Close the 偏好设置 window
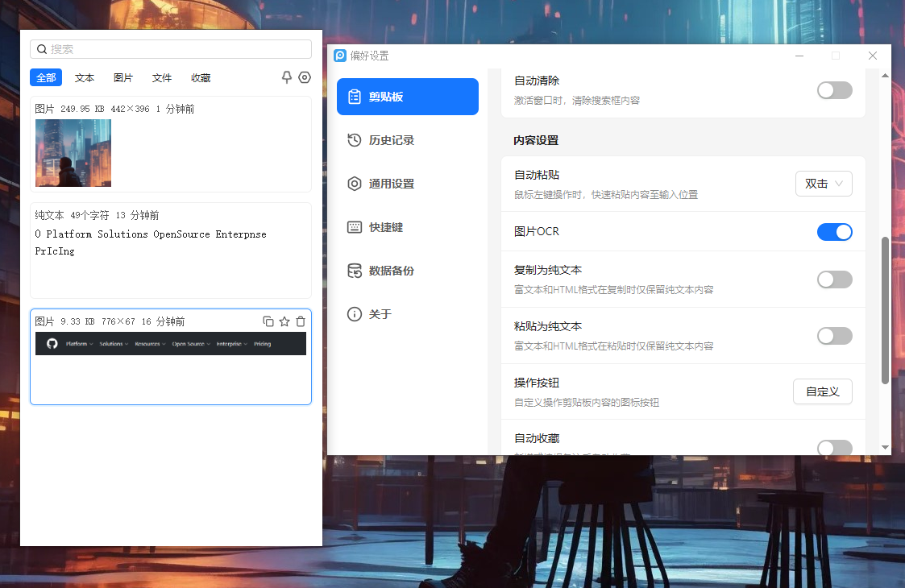Viewport: 905px width, 588px height. pyautogui.click(x=873, y=56)
